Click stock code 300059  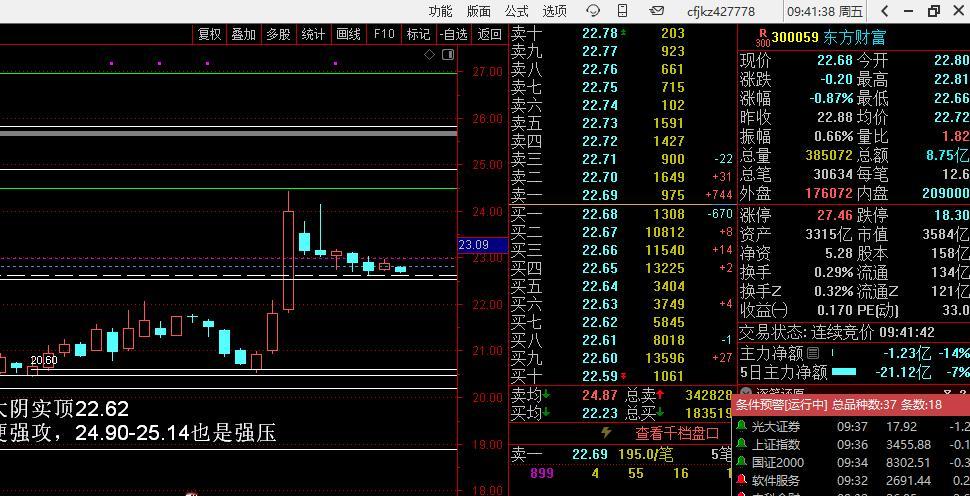coord(795,38)
